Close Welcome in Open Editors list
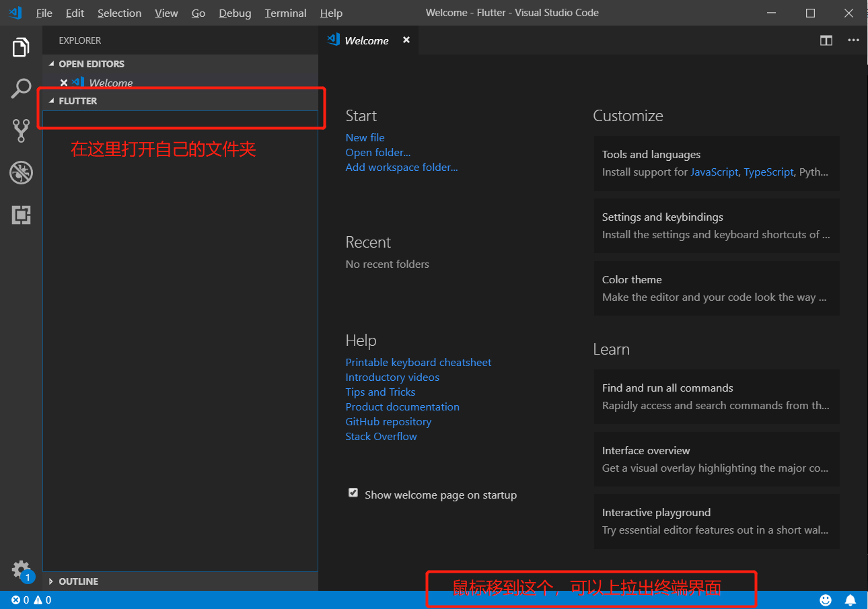 [64, 83]
